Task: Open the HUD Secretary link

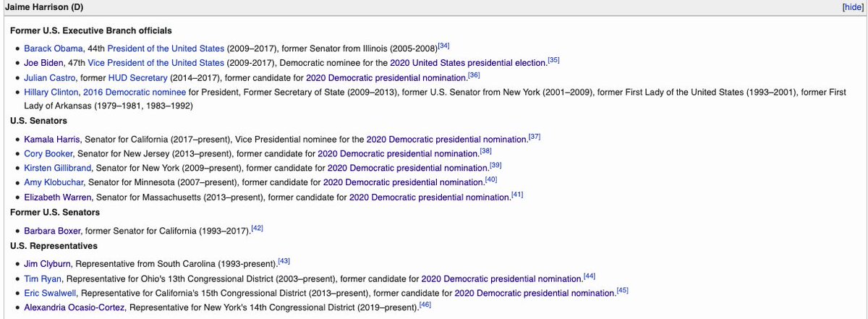Action: pyautogui.click(x=137, y=77)
